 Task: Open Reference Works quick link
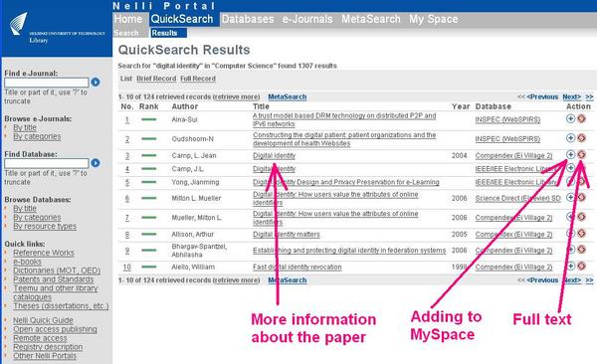click(x=44, y=253)
